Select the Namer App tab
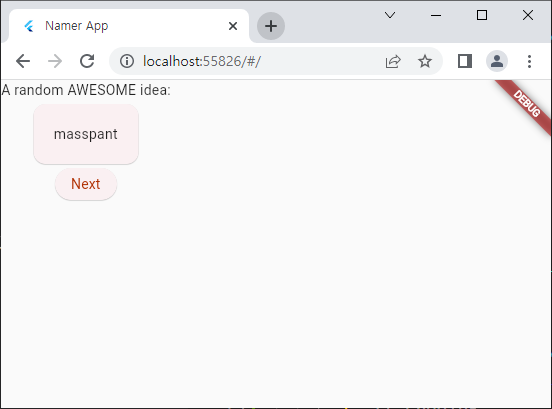The height and width of the screenshot is (409, 552). tap(129, 26)
